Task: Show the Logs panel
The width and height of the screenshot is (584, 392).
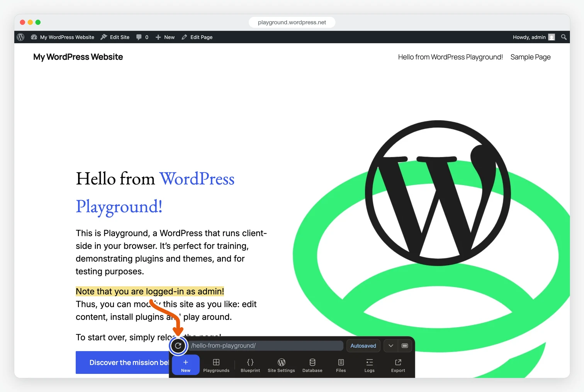Action: point(370,365)
